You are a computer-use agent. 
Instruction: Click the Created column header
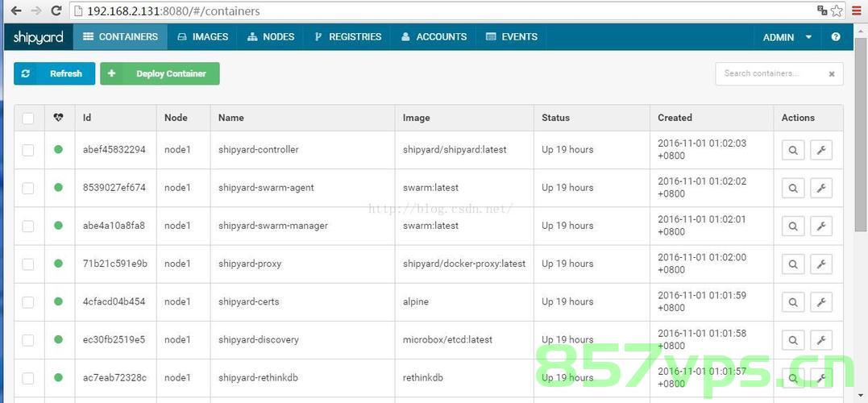pyautogui.click(x=675, y=118)
